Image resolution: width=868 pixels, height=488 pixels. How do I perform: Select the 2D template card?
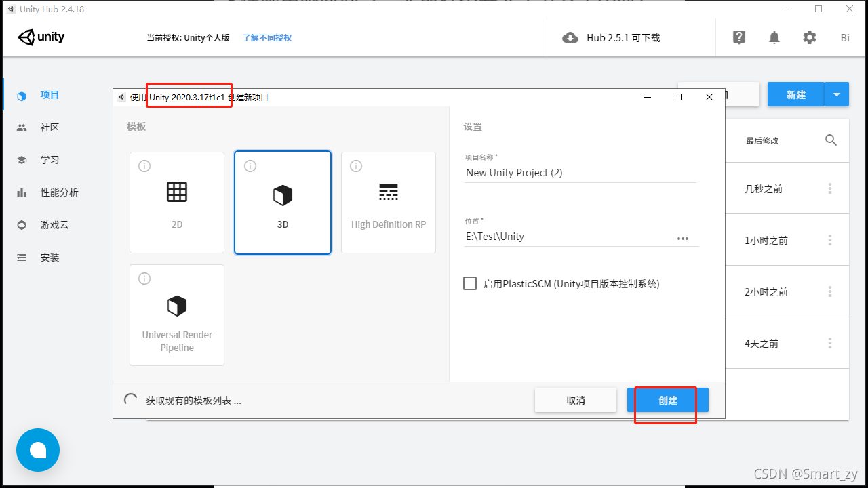[x=177, y=203]
